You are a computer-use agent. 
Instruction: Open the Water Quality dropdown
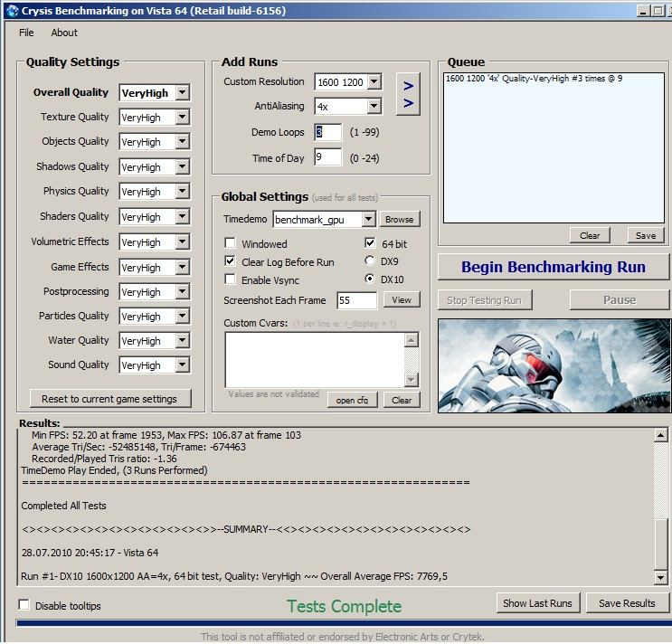(182, 340)
